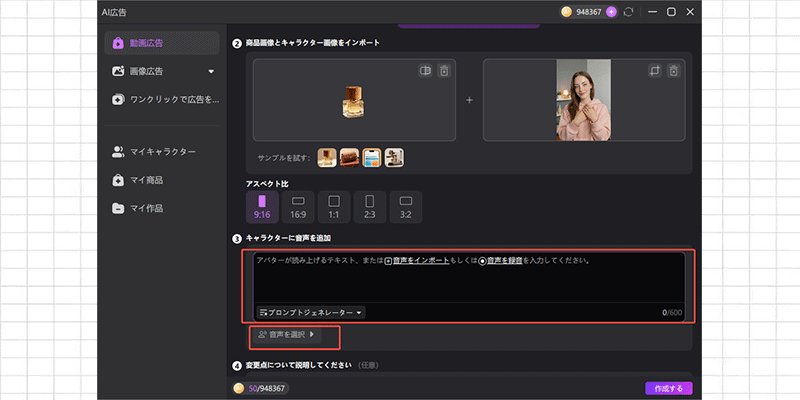Select the 2:3 aspect ratio
The height and width of the screenshot is (400, 800).
tap(370, 207)
